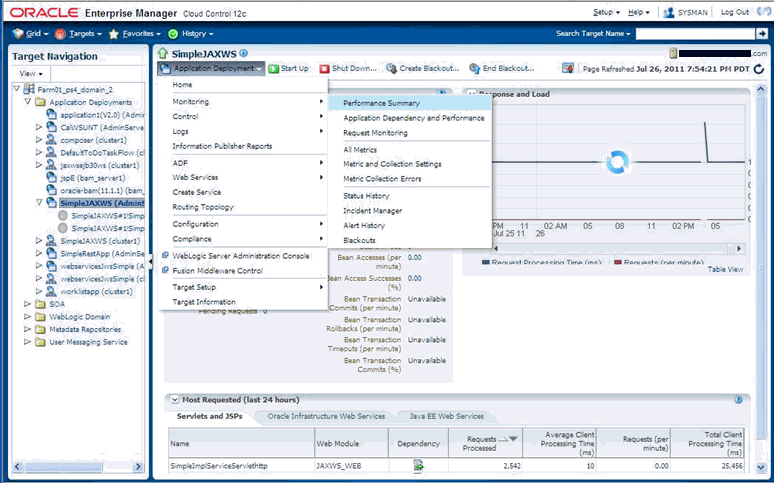Select Application Dependency and Performance
This screenshot has height=483, width=774.
414,118
